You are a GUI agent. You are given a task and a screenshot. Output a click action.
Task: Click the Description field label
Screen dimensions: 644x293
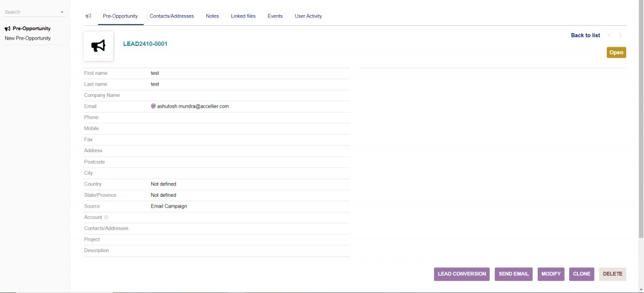click(96, 250)
